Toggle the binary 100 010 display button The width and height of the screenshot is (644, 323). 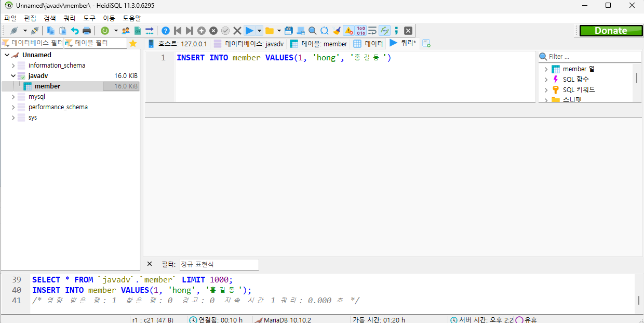[x=360, y=31]
